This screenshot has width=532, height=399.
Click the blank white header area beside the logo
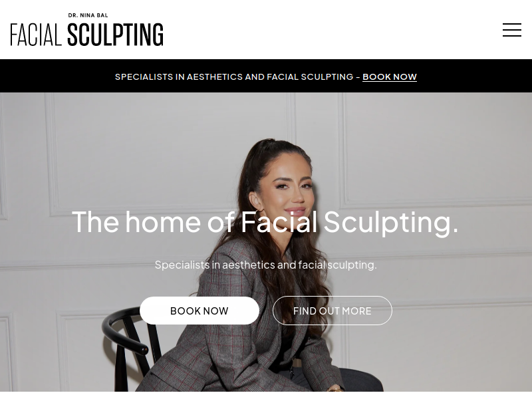pyautogui.click(x=332, y=29)
